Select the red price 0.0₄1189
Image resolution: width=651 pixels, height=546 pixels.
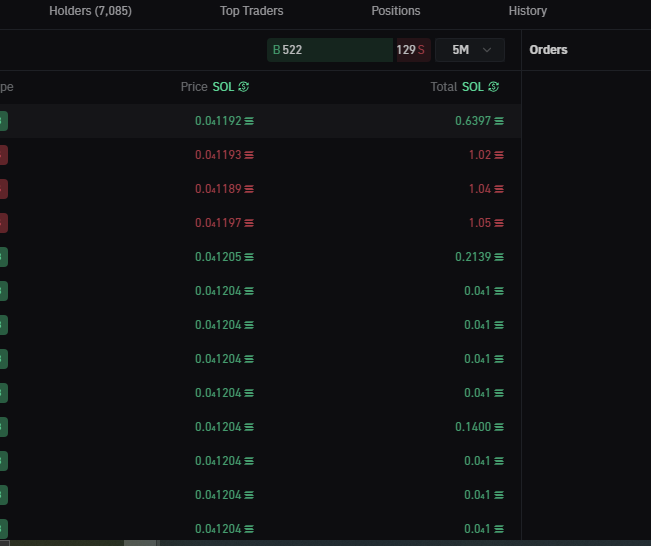pyautogui.click(x=218, y=189)
